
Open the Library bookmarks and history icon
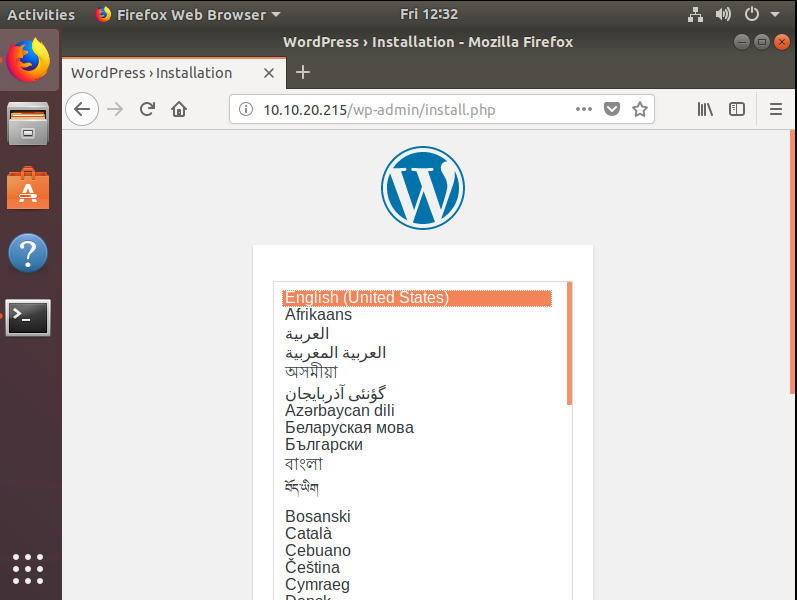point(705,109)
